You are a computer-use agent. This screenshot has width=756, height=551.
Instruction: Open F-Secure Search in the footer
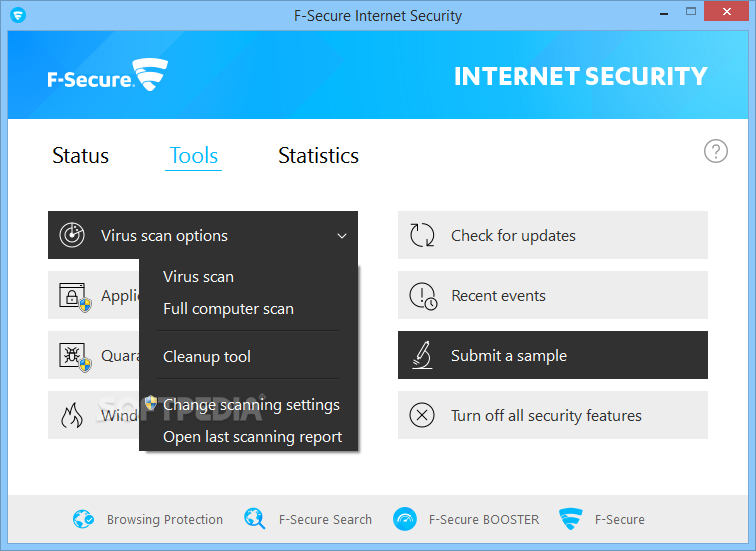point(308,519)
